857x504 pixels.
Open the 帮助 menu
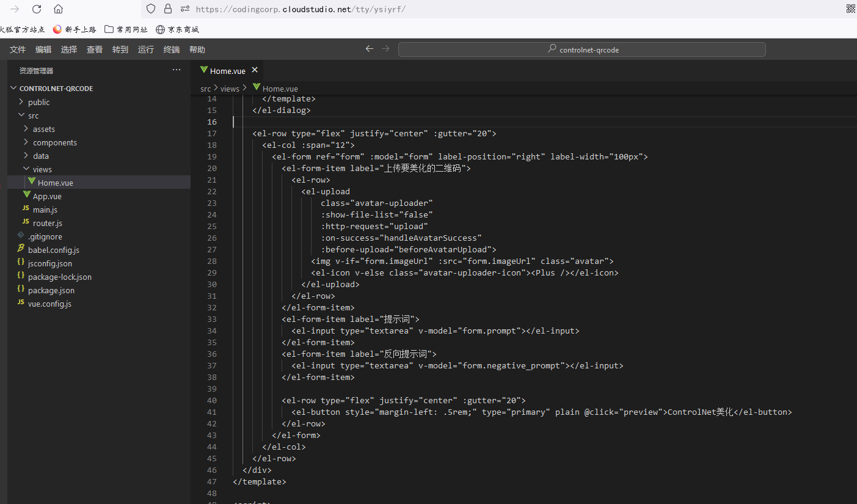coord(197,49)
